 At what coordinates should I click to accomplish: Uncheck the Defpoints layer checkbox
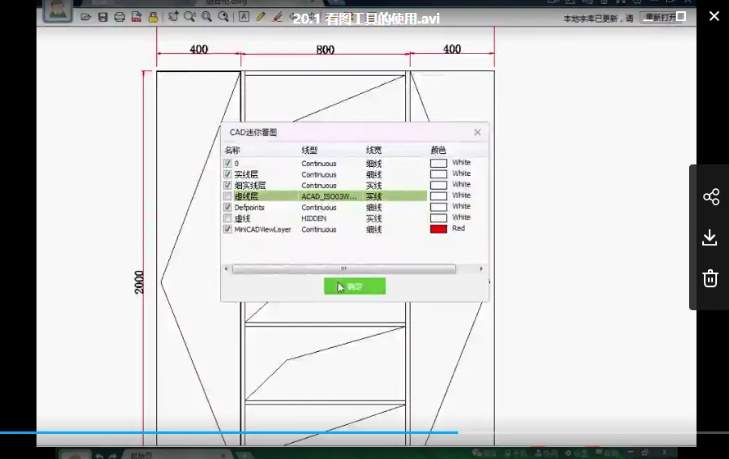click(x=227, y=207)
